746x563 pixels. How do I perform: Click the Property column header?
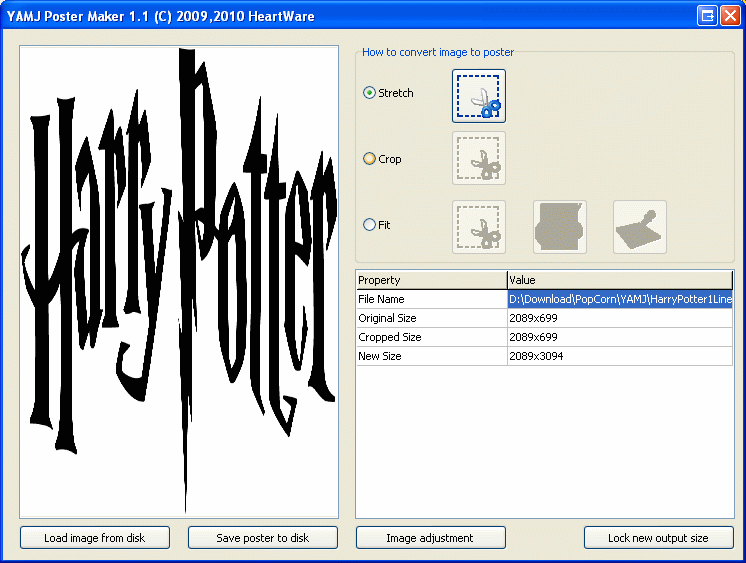[432, 280]
